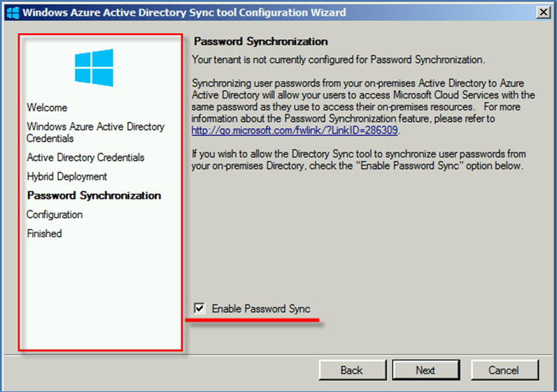
Task: Click the paragraph about checking Enable Password Sync
Action: [x=359, y=160]
